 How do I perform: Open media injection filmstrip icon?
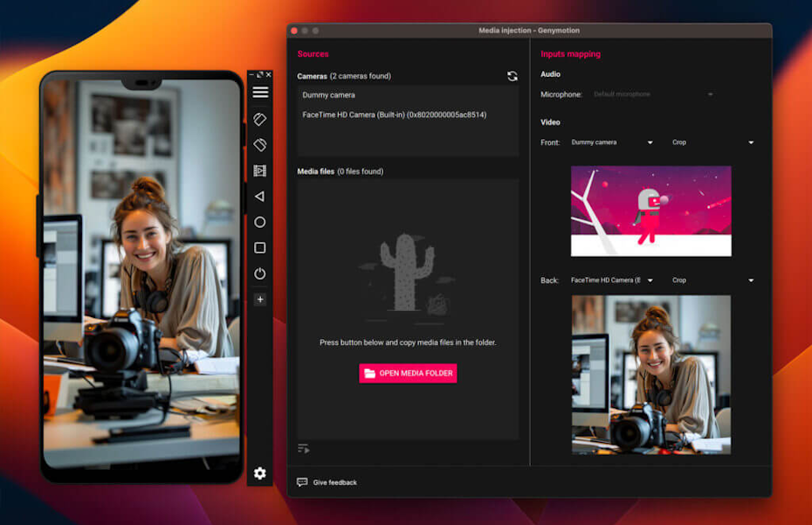tap(260, 170)
